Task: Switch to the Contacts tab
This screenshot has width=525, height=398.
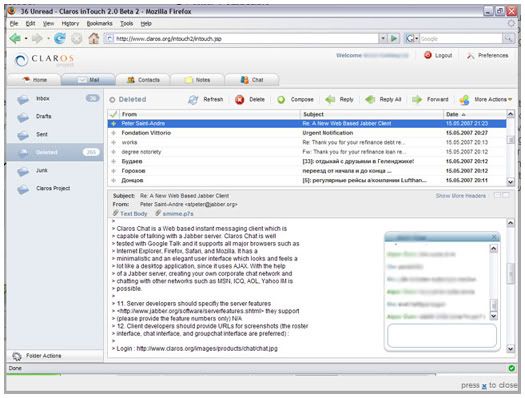Action: tap(143, 80)
